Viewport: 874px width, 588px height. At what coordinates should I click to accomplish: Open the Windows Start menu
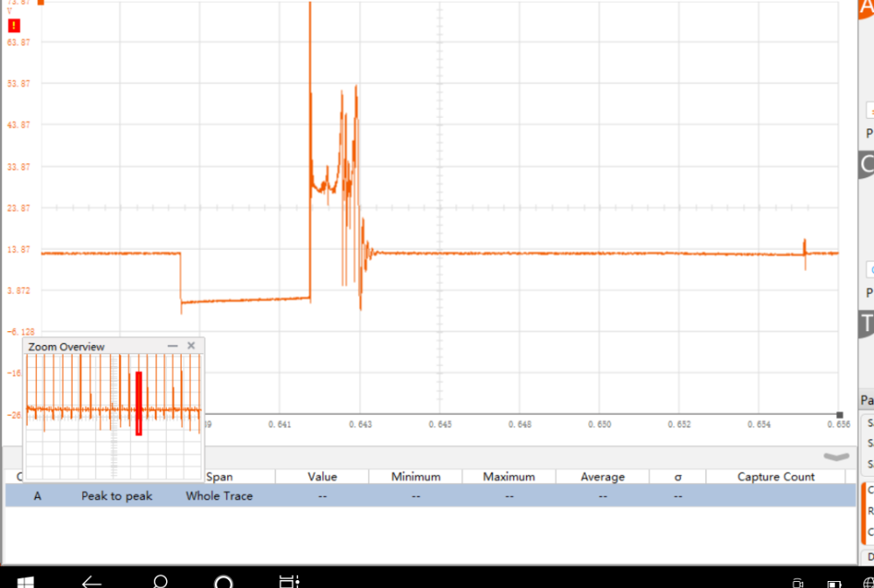pos(25,581)
